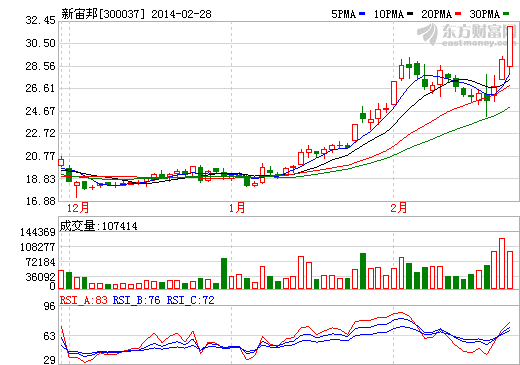The height and width of the screenshot is (365, 520).
Task: Click the 63 RSI axis label
Action: [49, 336]
